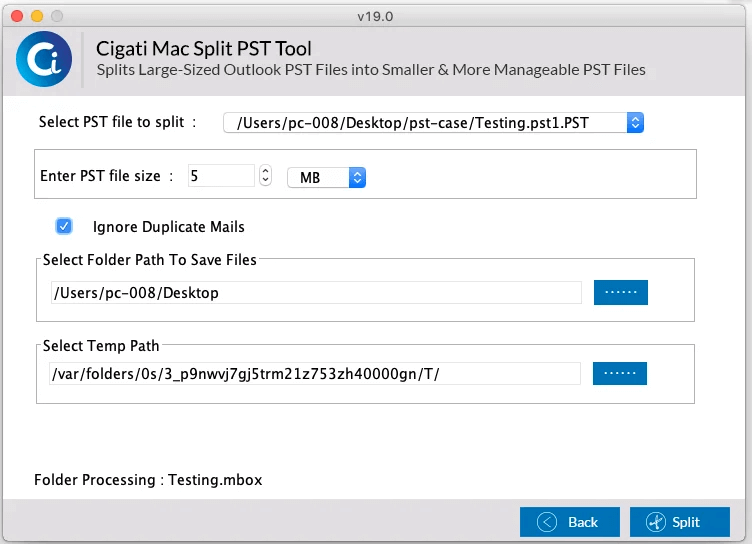Click the scissors icon on Split button
The width and height of the screenshot is (752, 544).
[656, 522]
